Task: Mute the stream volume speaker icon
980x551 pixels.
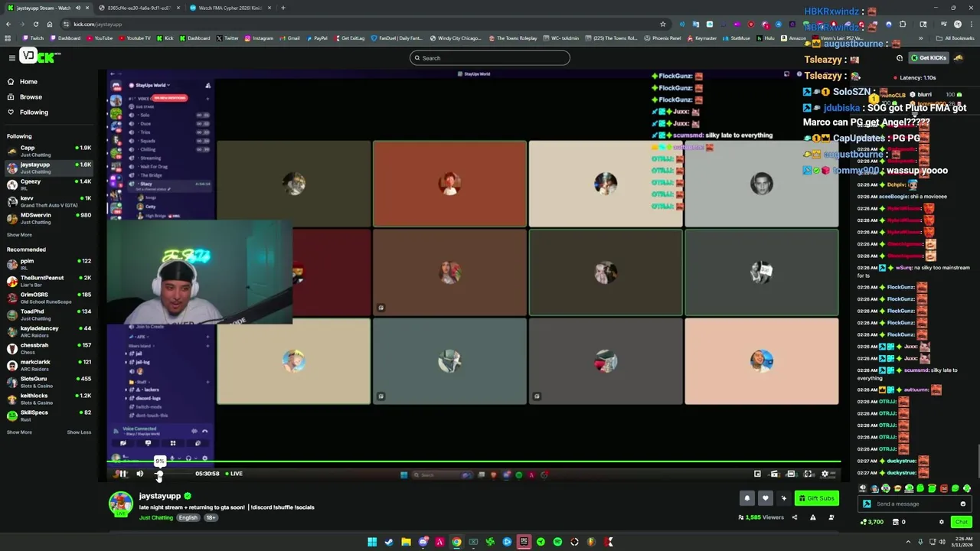Action: tap(140, 474)
